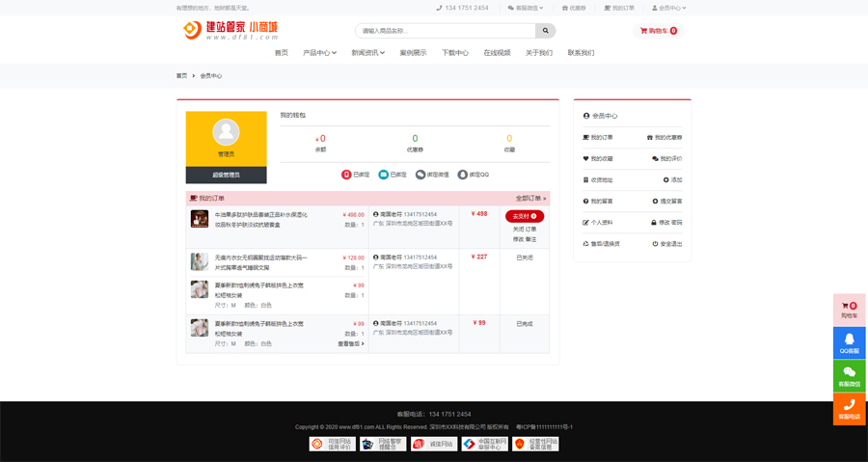Click the orange 客服电话 floating button

(849, 408)
